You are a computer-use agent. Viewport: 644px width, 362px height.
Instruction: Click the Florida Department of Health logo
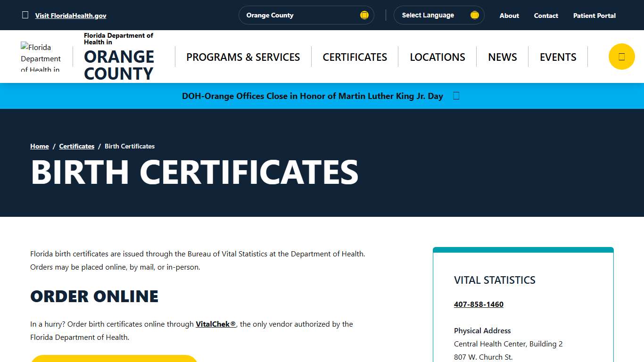click(x=41, y=56)
